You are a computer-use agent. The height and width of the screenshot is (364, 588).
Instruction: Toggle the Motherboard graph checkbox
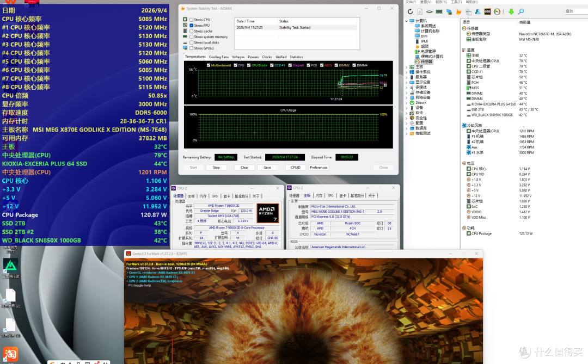(x=209, y=65)
